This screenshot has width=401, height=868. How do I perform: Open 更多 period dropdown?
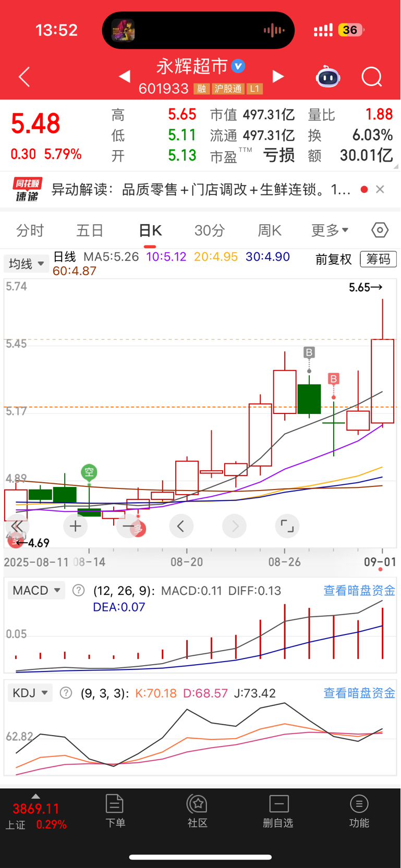click(330, 230)
